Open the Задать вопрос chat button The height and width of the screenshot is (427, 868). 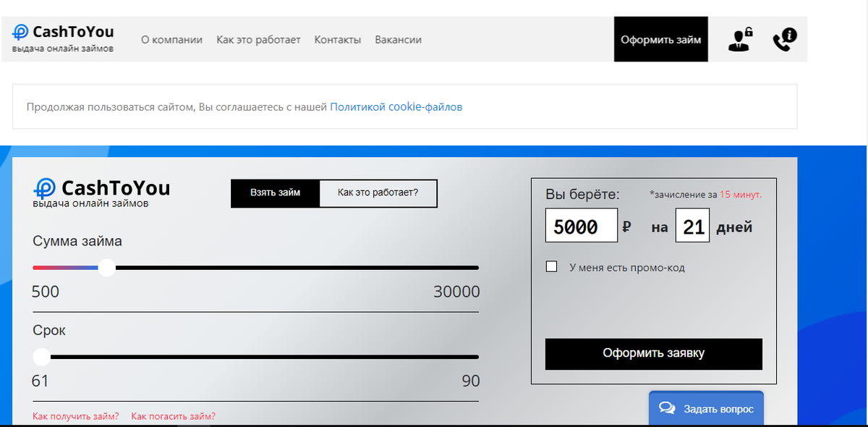[706, 409]
